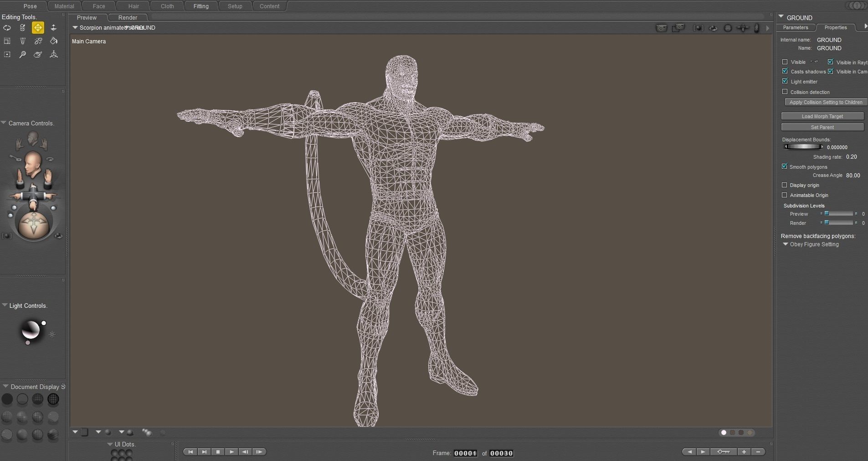
Task: Collapse the Document Display Style panel
Action: (x=5, y=386)
